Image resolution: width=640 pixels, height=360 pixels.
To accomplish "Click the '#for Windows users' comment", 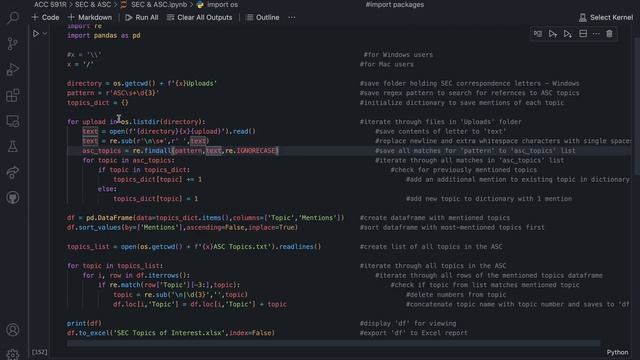I will (398, 55).
